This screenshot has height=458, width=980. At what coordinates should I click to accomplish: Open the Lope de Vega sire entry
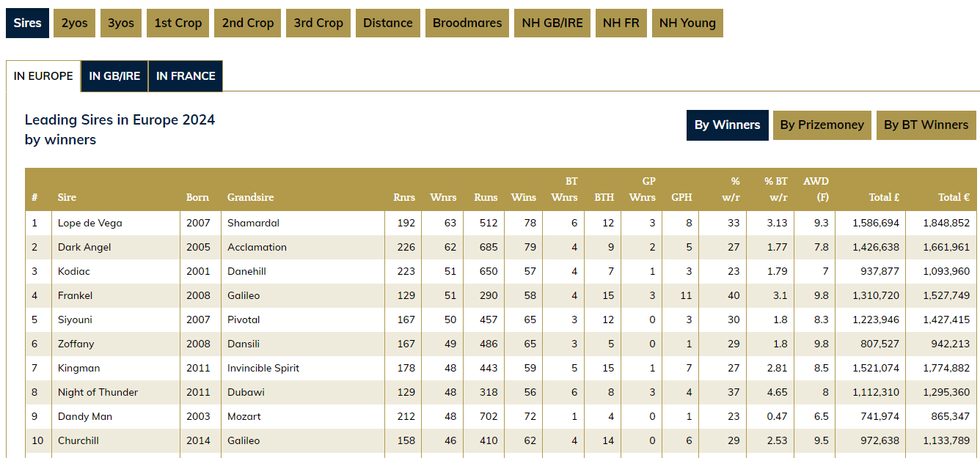[x=90, y=223]
